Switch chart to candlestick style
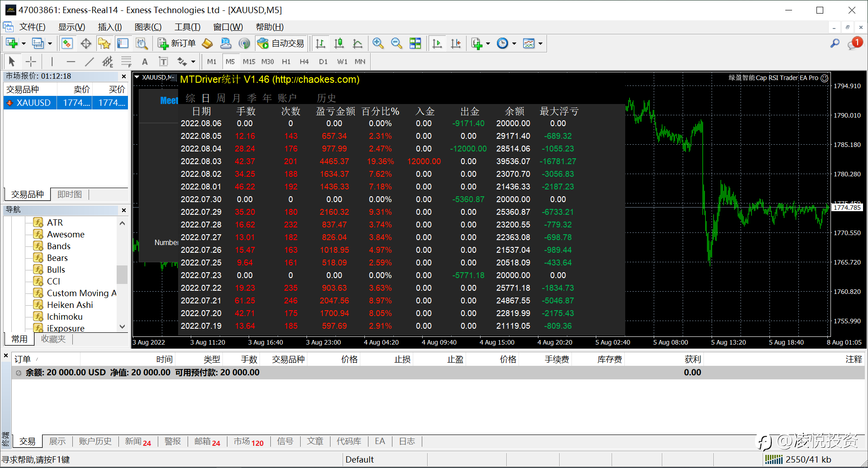The width and height of the screenshot is (868, 468). click(x=339, y=43)
